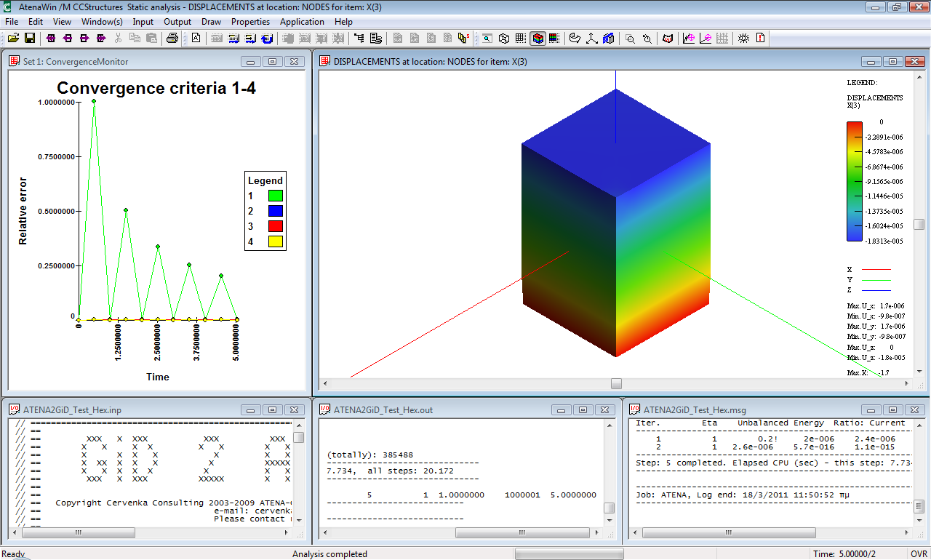
Task: Click the first graph-with-pink-target icon
Action: tap(688, 38)
